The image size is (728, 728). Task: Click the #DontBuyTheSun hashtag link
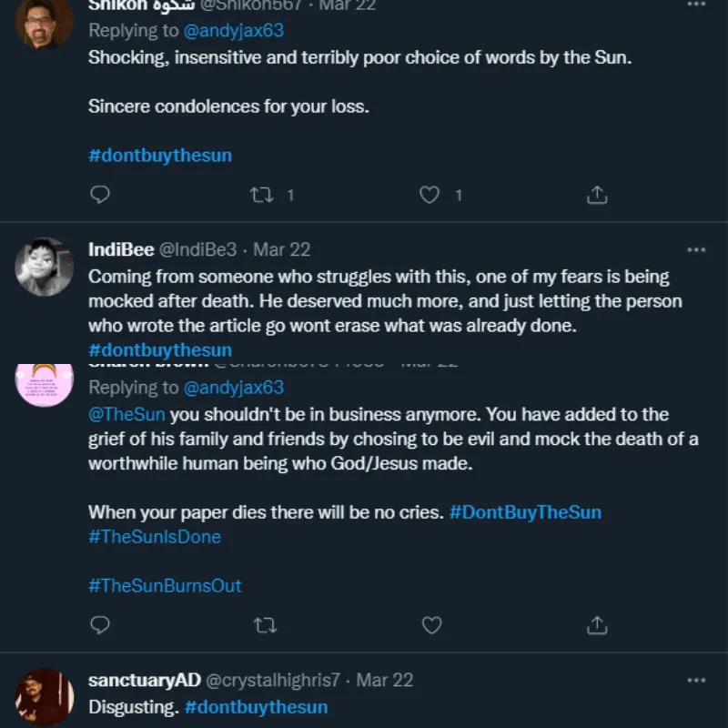(525, 512)
